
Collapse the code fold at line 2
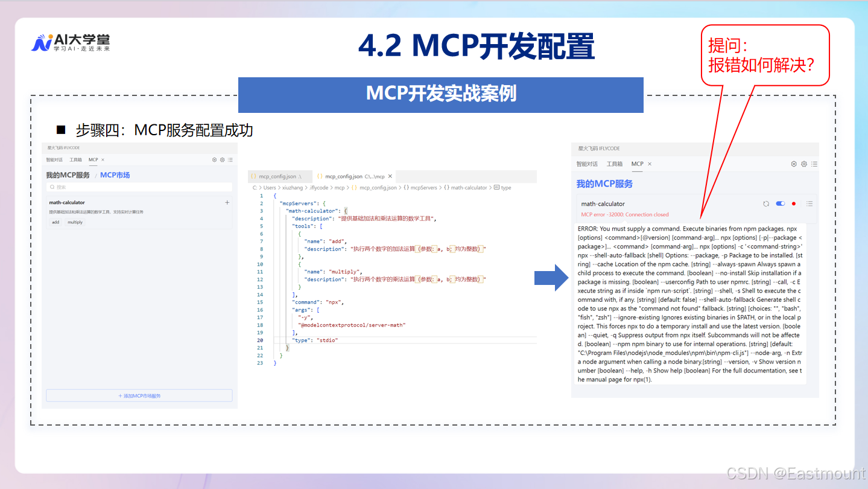tap(268, 203)
